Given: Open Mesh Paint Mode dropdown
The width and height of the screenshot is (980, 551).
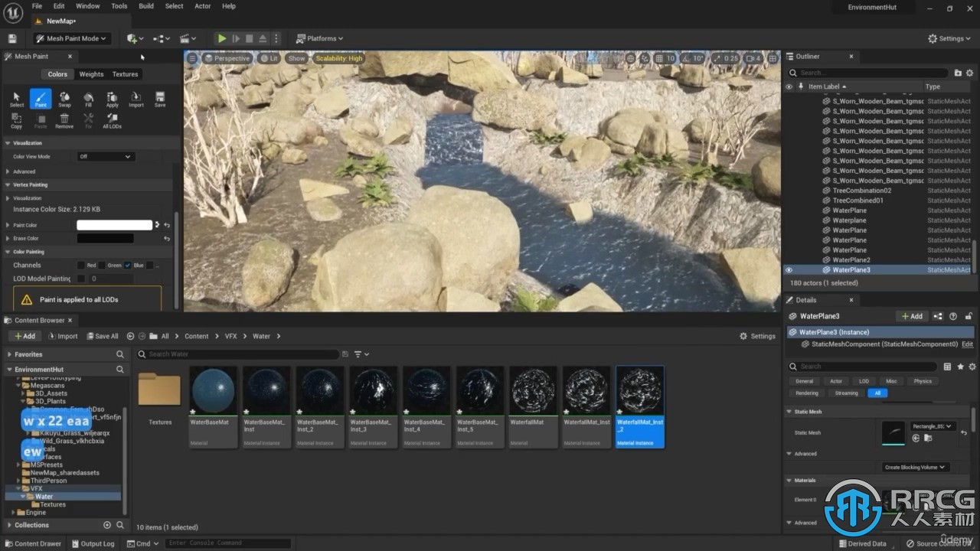Looking at the screenshot, I should coord(72,38).
